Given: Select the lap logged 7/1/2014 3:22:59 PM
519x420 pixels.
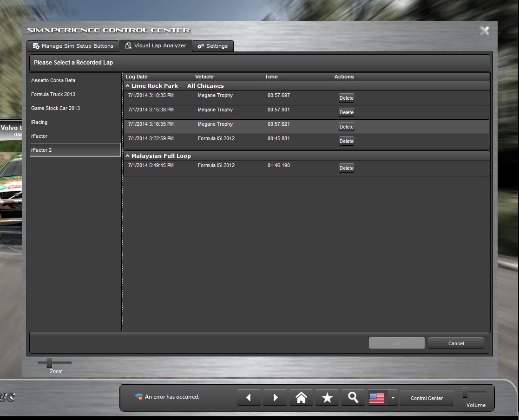Looking at the screenshot, I should click(307, 142).
